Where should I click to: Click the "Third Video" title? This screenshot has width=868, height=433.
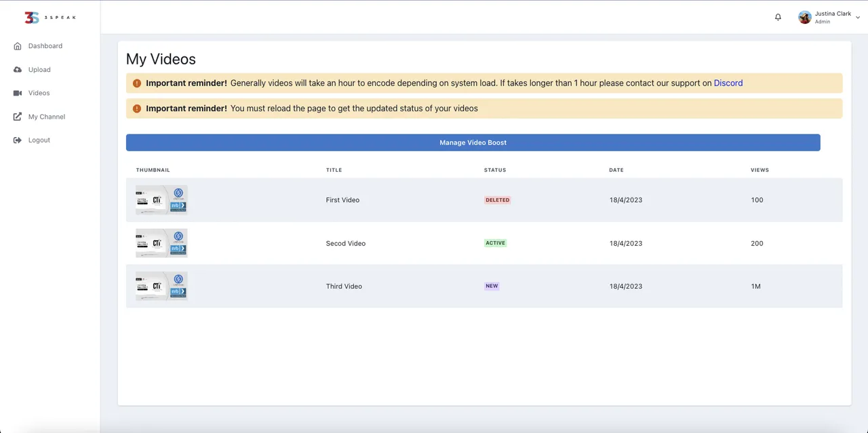click(x=344, y=286)
